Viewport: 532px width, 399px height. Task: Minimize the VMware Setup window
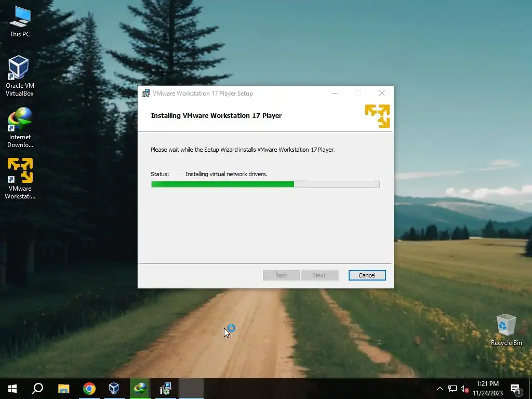pos(335,93)
